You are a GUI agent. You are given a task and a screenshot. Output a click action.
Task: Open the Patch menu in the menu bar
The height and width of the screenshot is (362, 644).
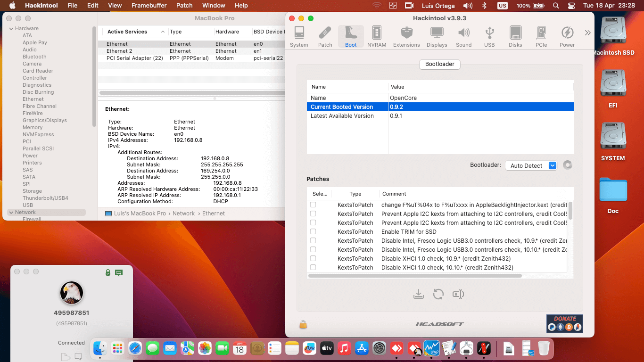pos(184,6)
